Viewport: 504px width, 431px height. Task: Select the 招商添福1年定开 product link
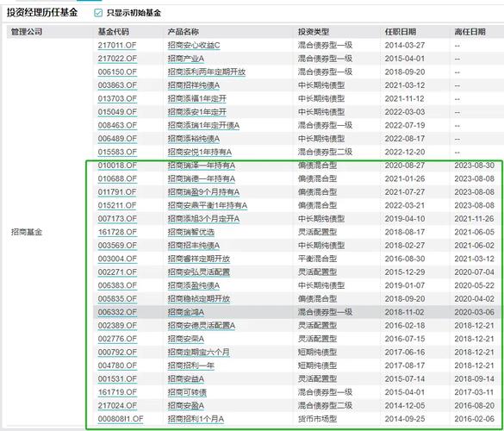pyautogui.click(x=197, y=99)
